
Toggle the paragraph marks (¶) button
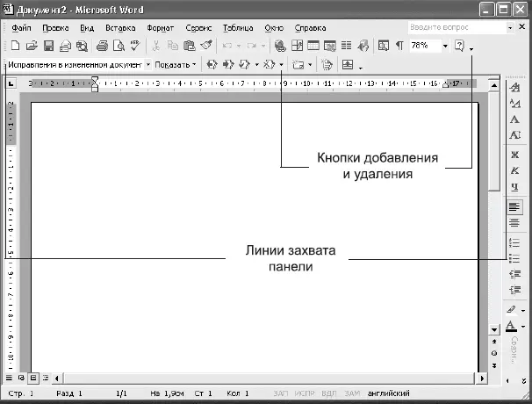point(399,46)
